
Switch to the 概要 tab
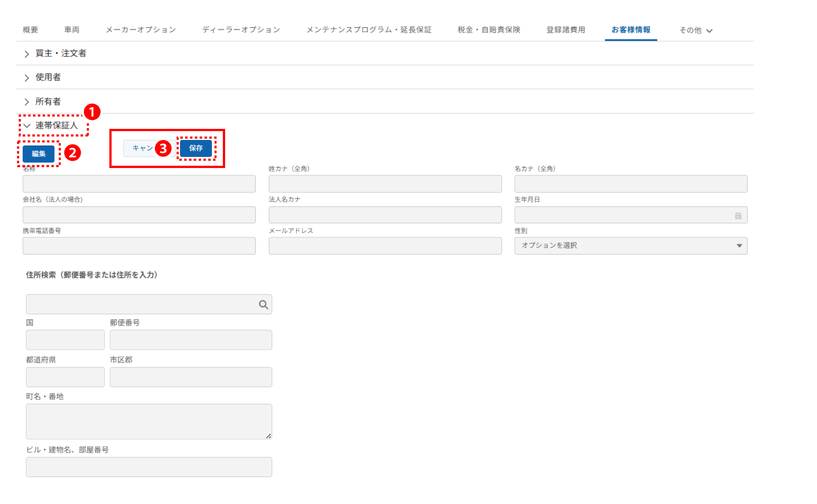[30, 30]
